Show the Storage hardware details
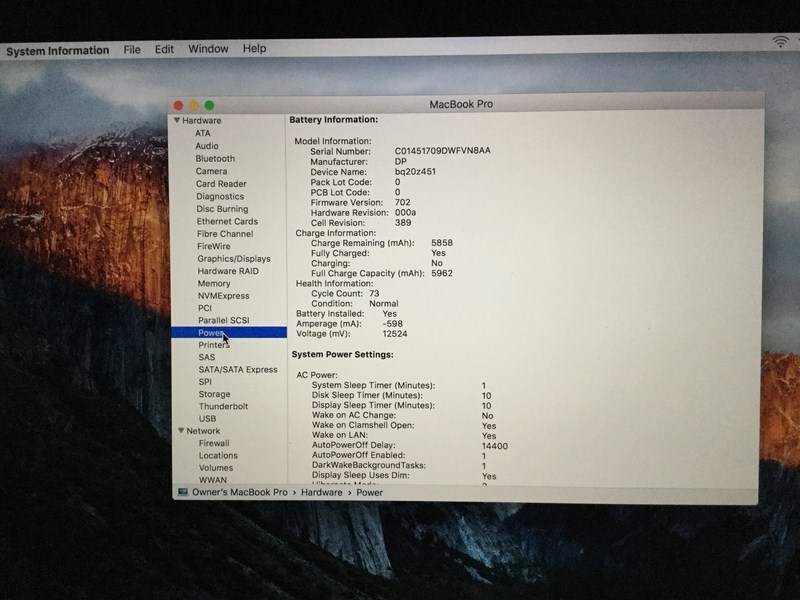Image resolution: width=800 pixels, height=600 pixels. pyautogui.click(x=214, y=394)
